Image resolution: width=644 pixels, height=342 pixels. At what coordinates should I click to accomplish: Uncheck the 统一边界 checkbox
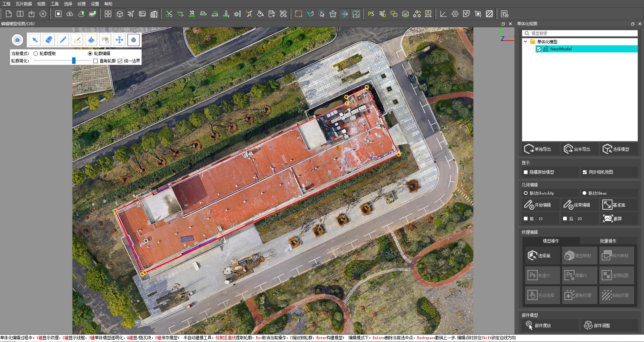click(x=120, y=61)
